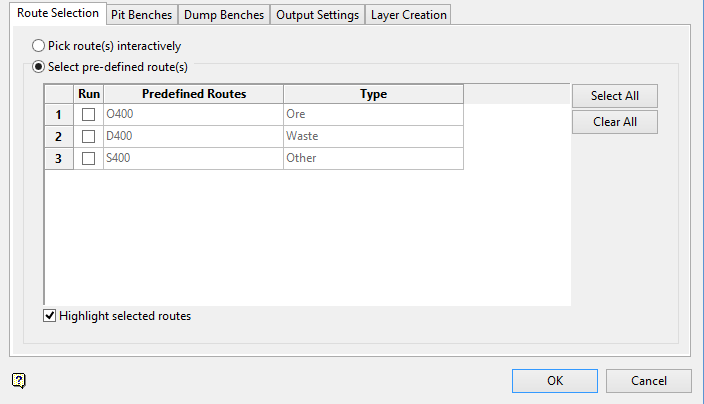Select the pre-defined route(s) radio button
This screenshot has height=404, width=704.
(x=39, y=68)
